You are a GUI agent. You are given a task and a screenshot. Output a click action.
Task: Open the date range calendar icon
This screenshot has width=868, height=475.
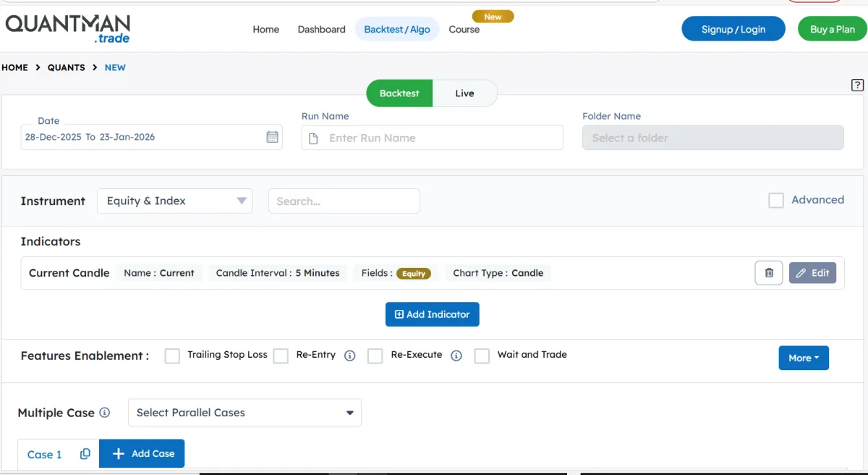pos(273,137)
